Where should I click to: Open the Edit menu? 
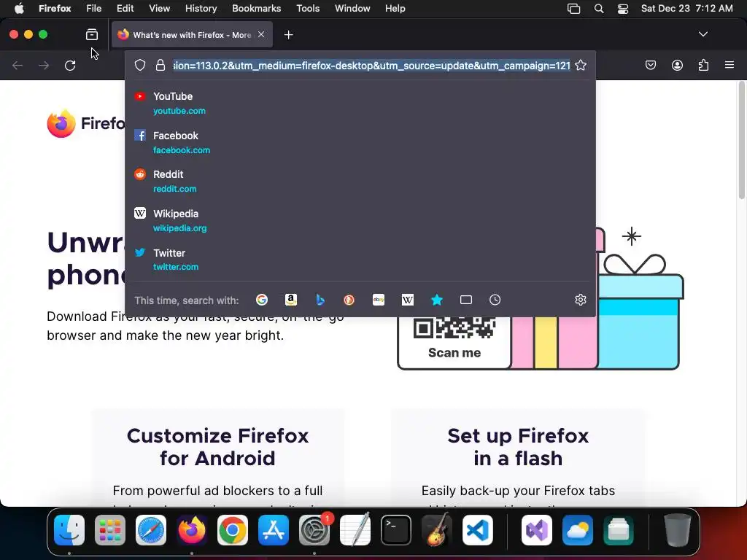coord(125,8)
